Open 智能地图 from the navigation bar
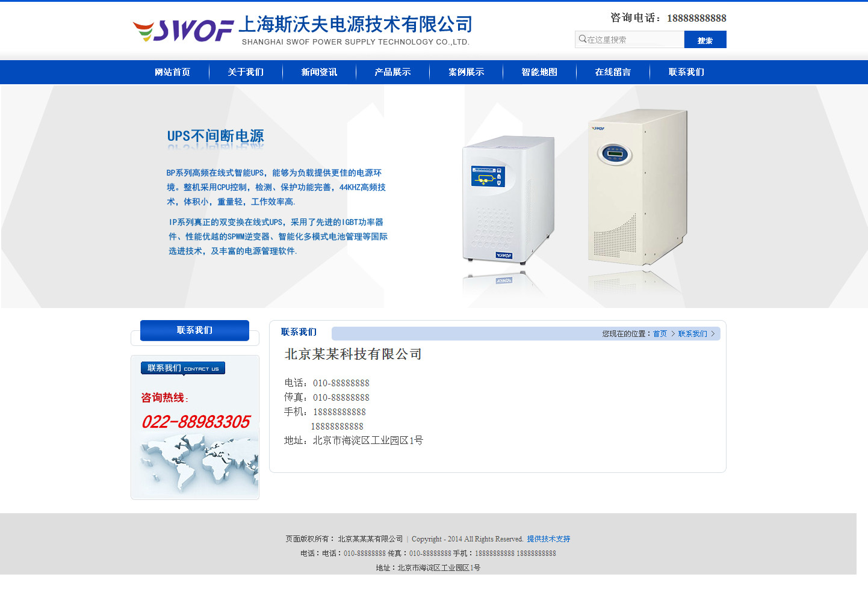 539,72
